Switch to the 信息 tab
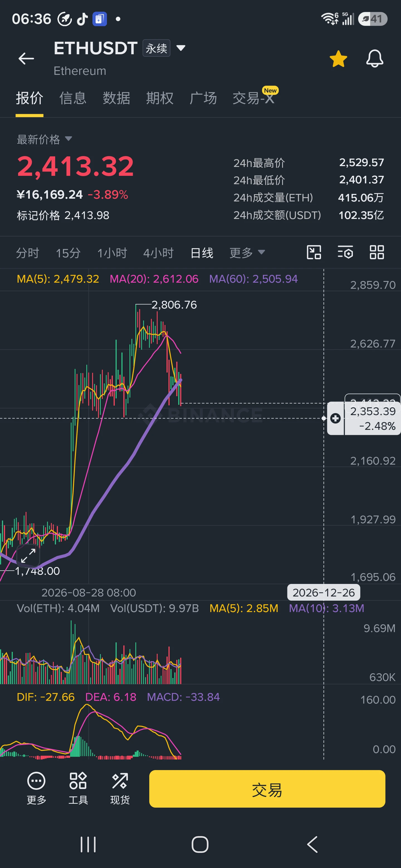 click(x=73, y=98)
